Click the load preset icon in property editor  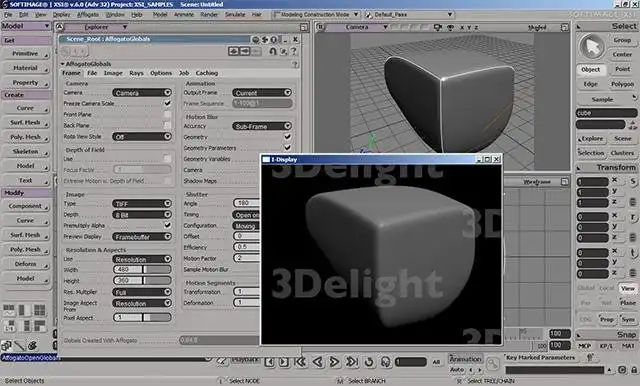234,51
